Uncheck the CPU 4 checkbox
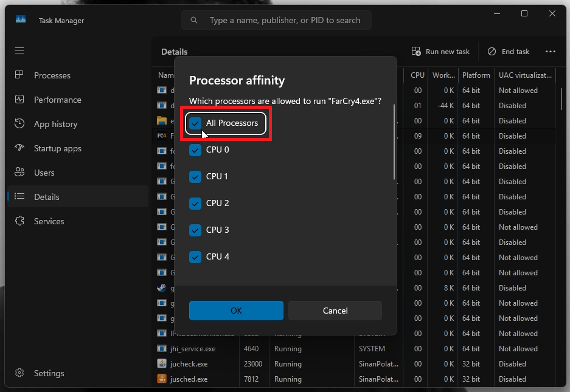Viewport: 570px width, 392px height. 195,257
